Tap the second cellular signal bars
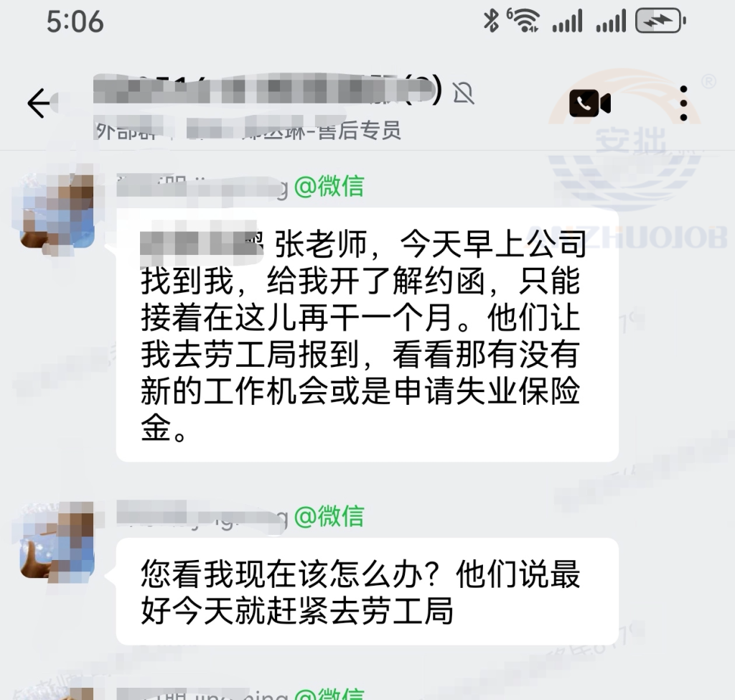Viewport: 735px width, 700px height. tap(611, 21)
